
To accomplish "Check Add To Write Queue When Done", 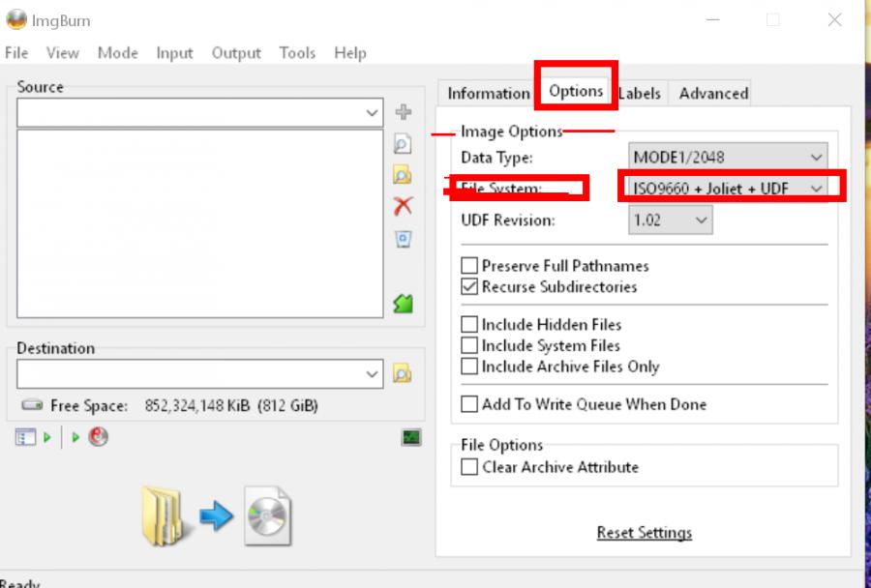I will pos(469,404).
